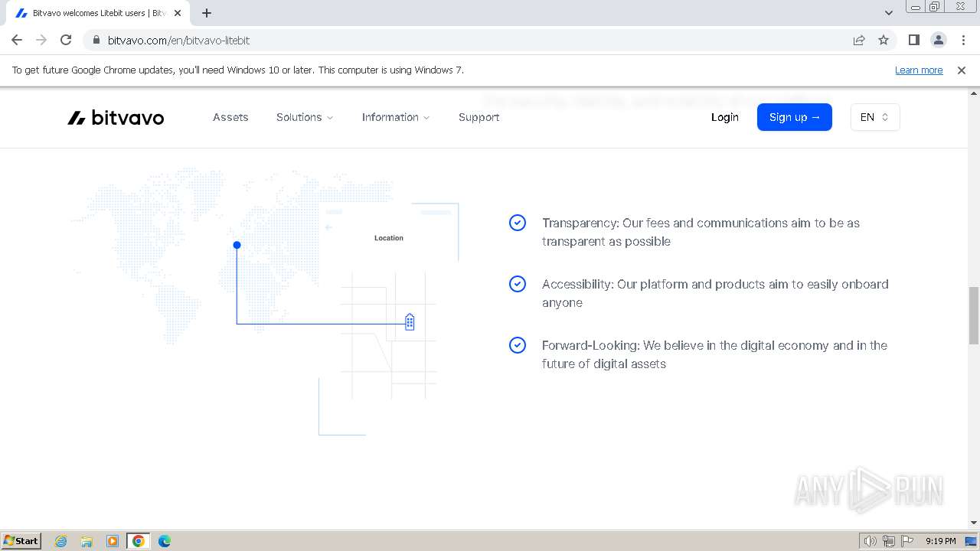Click the Accessibility description text
The width and height of the screenshot is (980, 551).
click(x=715, y=293)
